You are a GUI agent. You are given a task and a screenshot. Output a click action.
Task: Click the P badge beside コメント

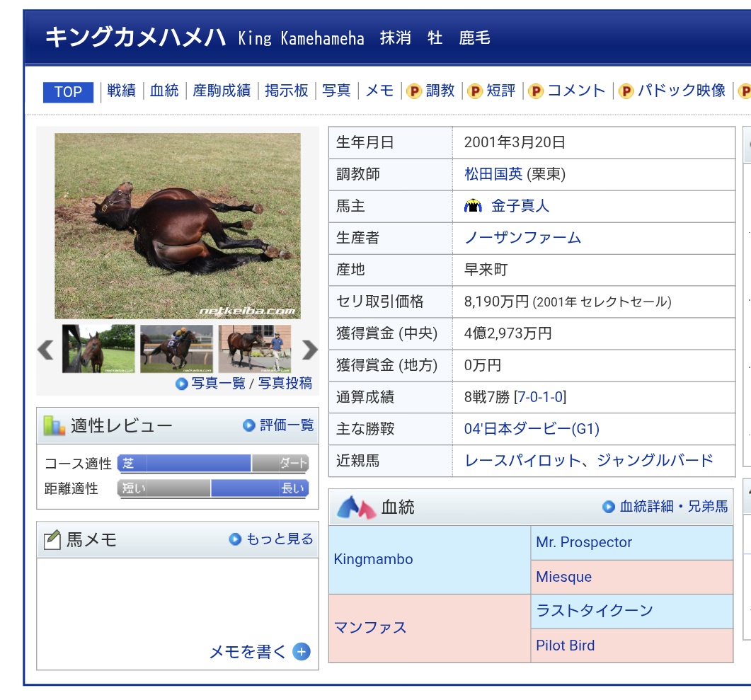536,91
